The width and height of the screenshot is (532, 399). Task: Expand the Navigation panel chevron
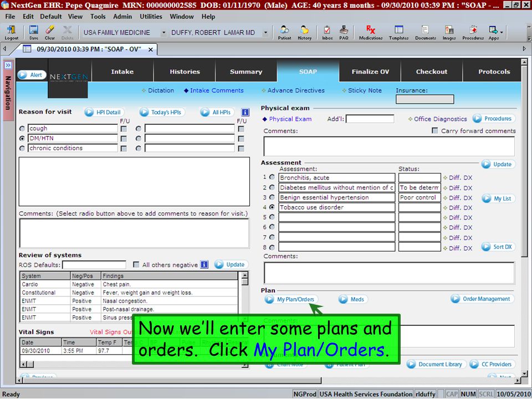[8, 65]
